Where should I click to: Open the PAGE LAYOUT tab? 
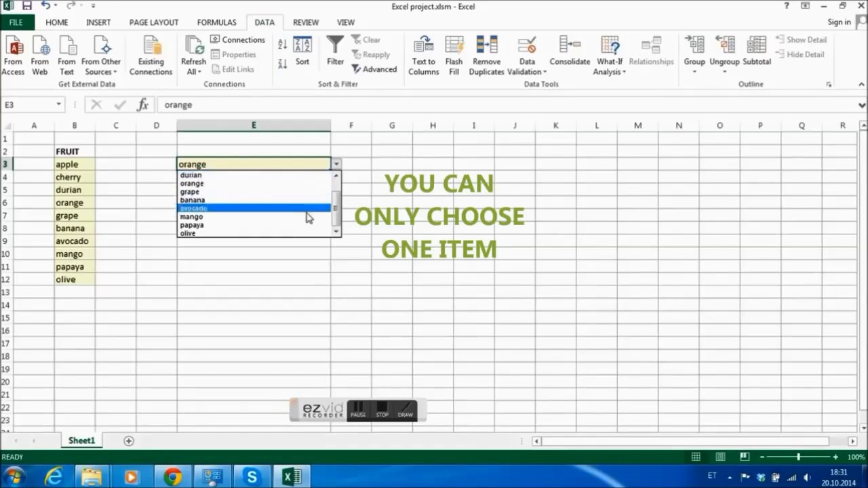coord(154,22)
